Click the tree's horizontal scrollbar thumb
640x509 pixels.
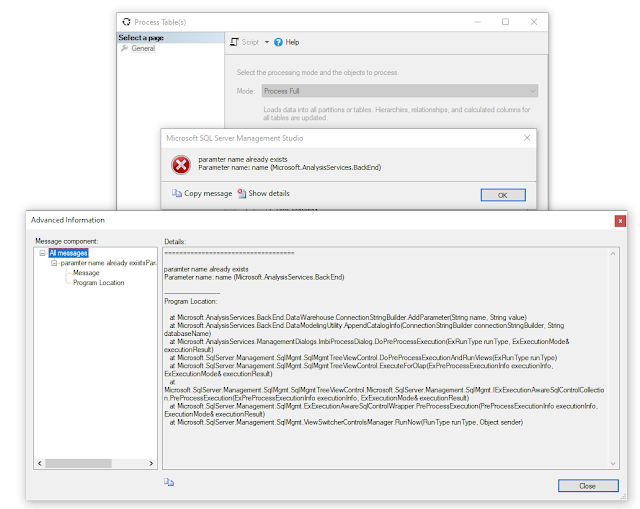tap(78, 463)
